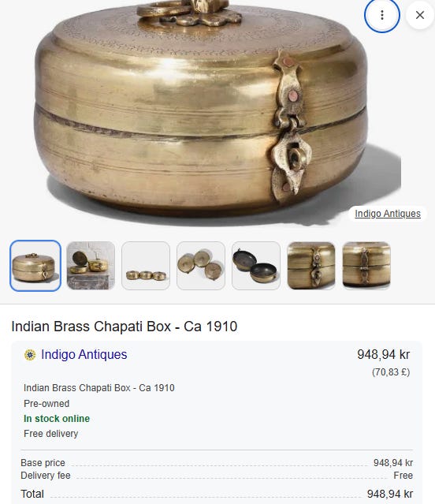Viewport: 435px width, 504px height.
Task: Open the Indigo Antiques source link on the image
Action: click(x=388, y=214)
